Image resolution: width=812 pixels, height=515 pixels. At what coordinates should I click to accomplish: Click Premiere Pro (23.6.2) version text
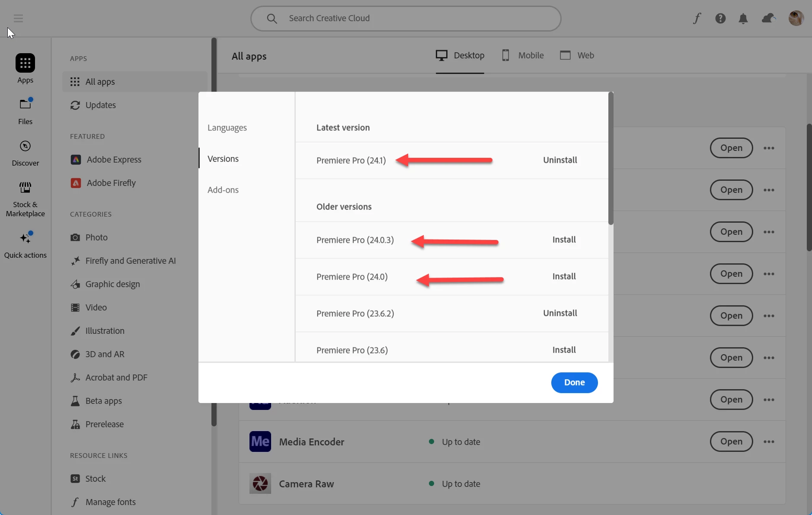(x=355, y=313)
